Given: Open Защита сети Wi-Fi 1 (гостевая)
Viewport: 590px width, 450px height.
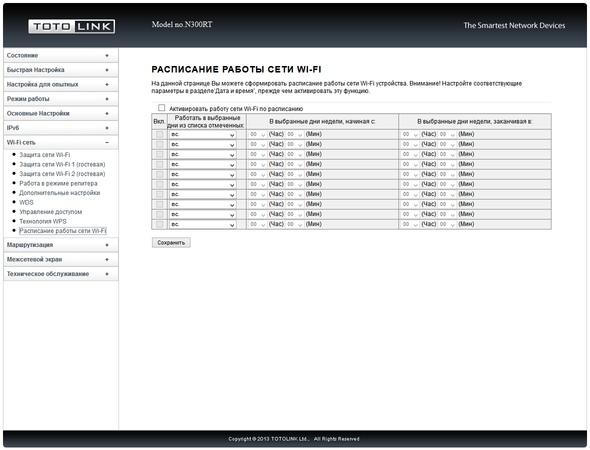Looking at the screenshot, I should click(x=62, y=164).
